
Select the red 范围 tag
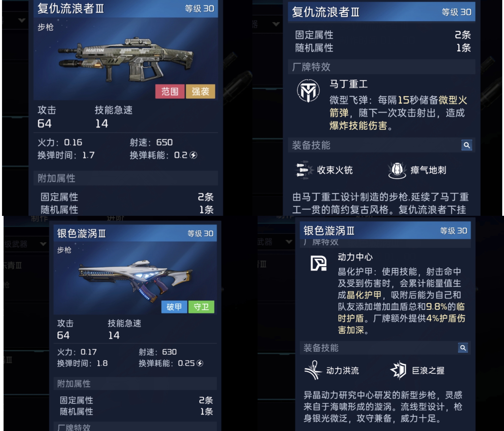(x=169, y=91)
